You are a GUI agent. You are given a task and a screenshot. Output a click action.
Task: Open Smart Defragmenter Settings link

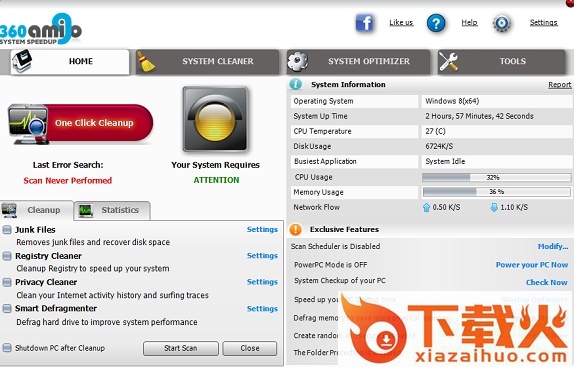pyautogui.click(x=262, y=309)
